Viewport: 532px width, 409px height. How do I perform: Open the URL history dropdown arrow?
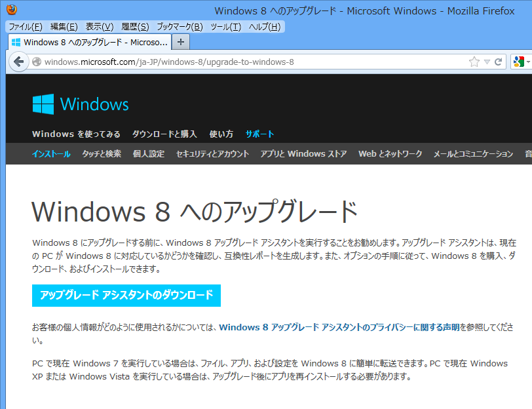(487, 62)
